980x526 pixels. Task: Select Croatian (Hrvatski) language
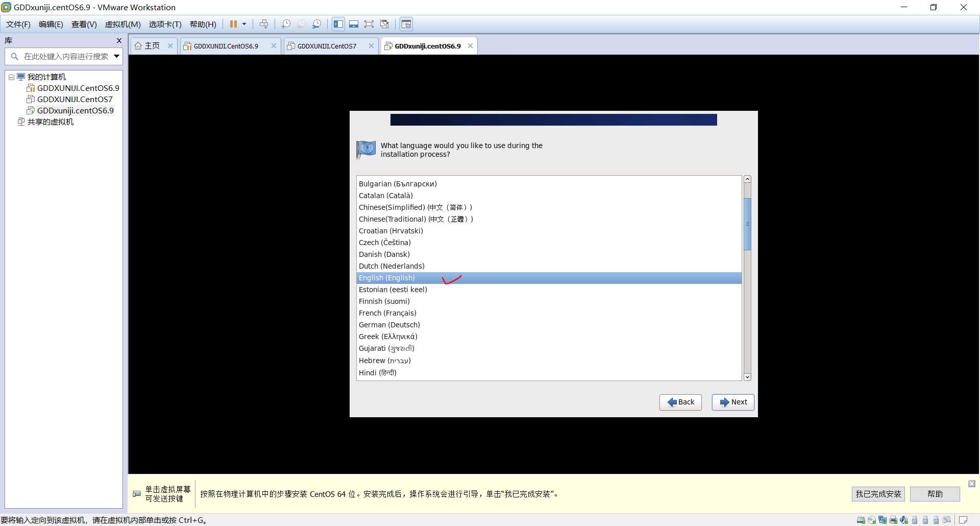coord(549,231)
